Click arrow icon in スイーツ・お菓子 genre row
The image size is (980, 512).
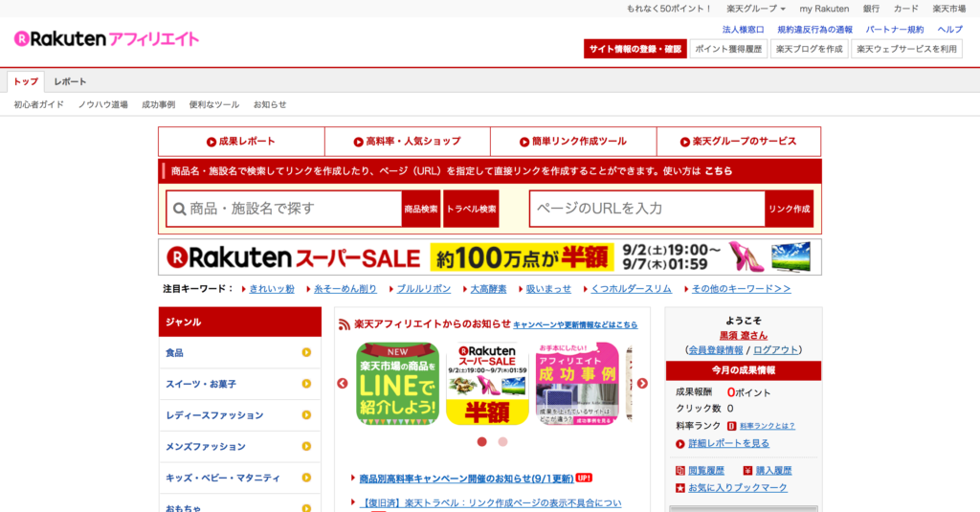pos(306,384)
